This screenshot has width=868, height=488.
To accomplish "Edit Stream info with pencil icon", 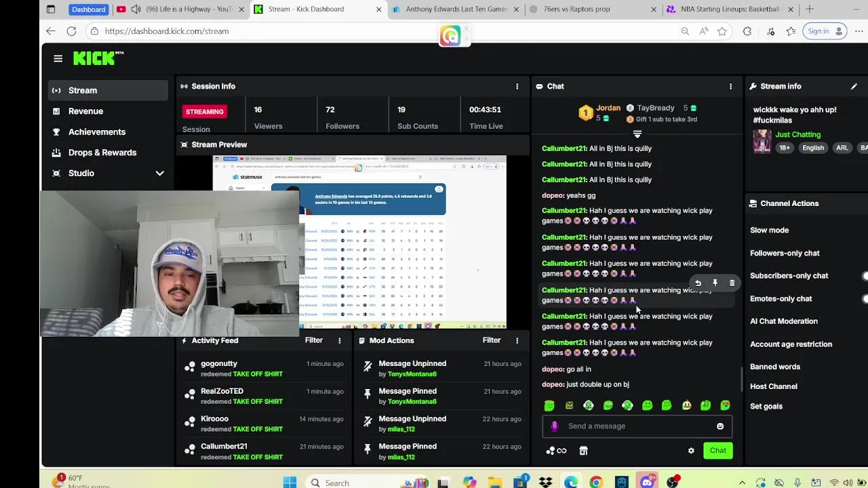I will 854,86.
